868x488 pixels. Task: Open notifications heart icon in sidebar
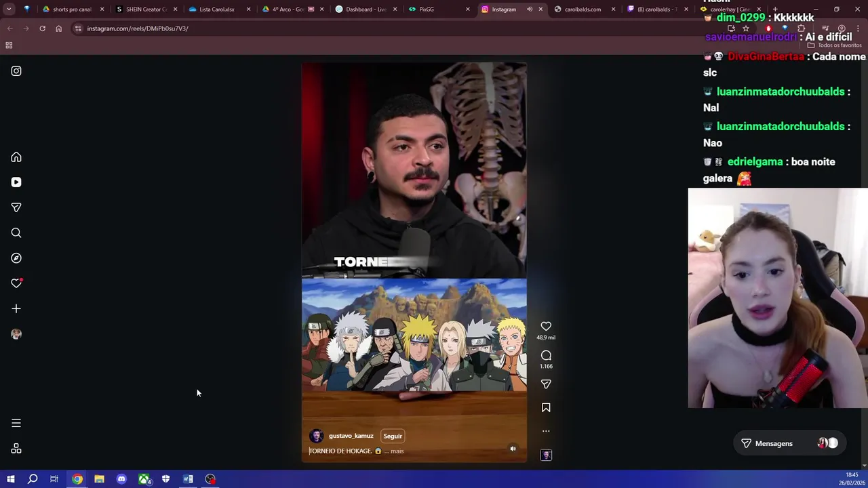coord(16,283)
